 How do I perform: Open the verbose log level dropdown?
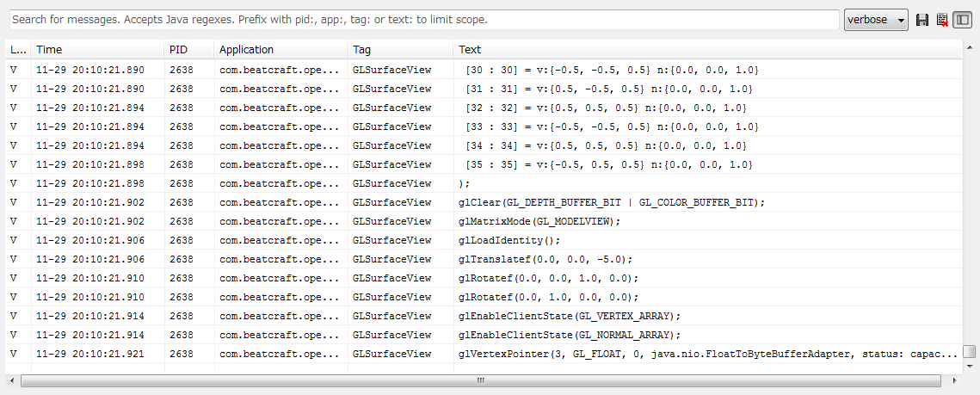coord(876,20)
